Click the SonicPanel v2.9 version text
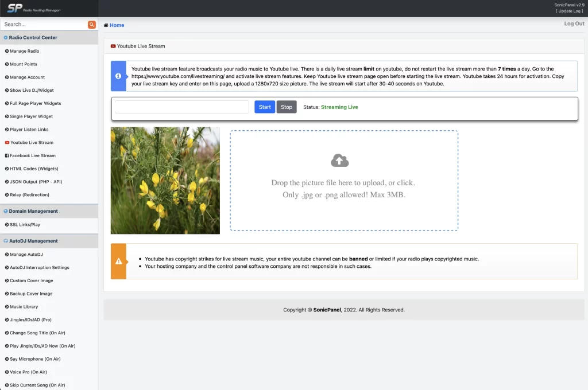Viewport: 588px width, 390px height. click(569, 5)
